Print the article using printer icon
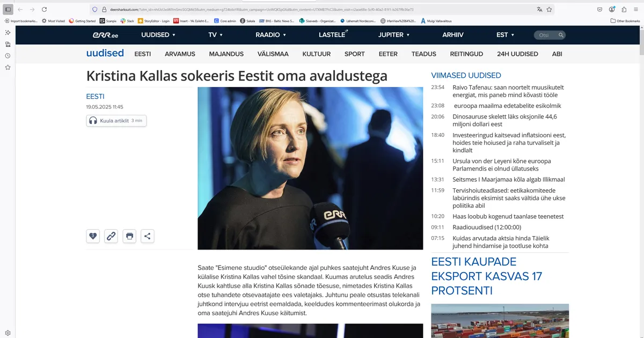 [x=129, y=236]
